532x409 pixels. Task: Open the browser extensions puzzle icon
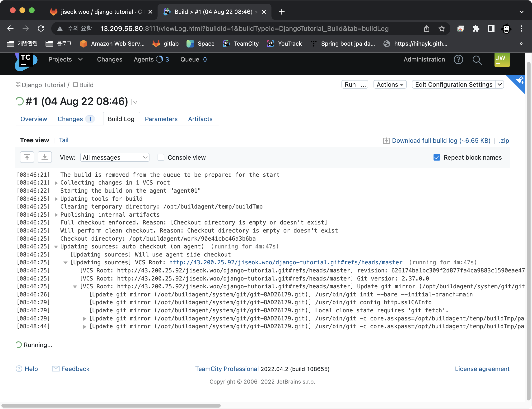[x=476, y=29]
